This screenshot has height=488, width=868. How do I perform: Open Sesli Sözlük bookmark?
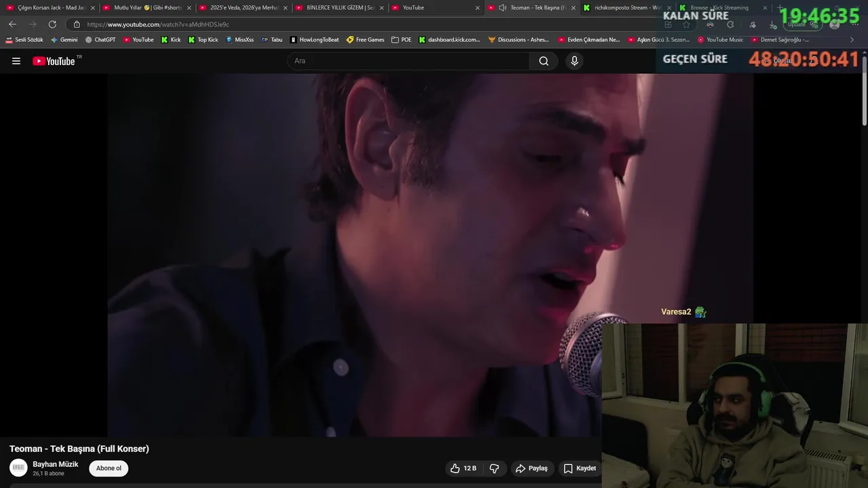(24, 40)
